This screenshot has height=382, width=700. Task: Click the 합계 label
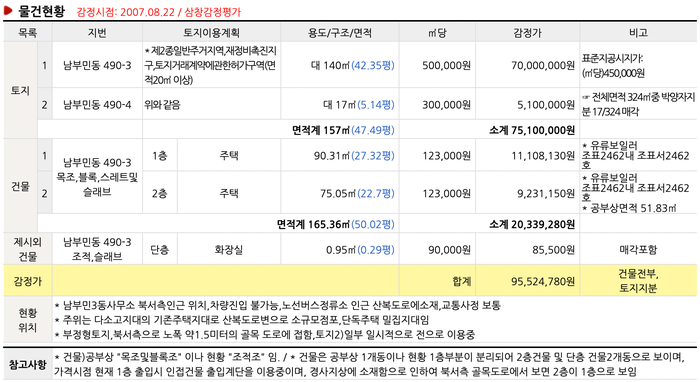click(462, 281)
